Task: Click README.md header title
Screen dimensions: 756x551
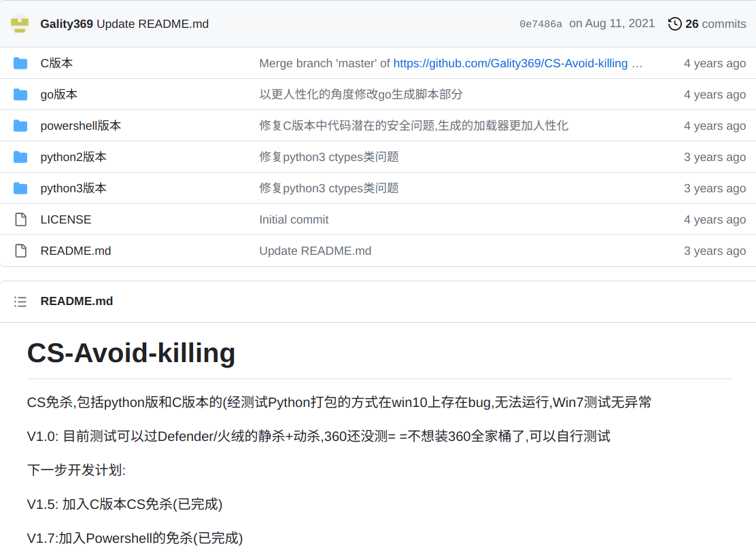Action: click(77, 301)
